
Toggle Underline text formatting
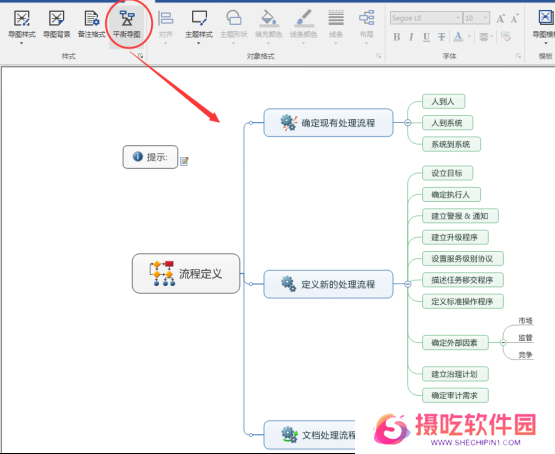pyautogui.click(x=427, y=37)
